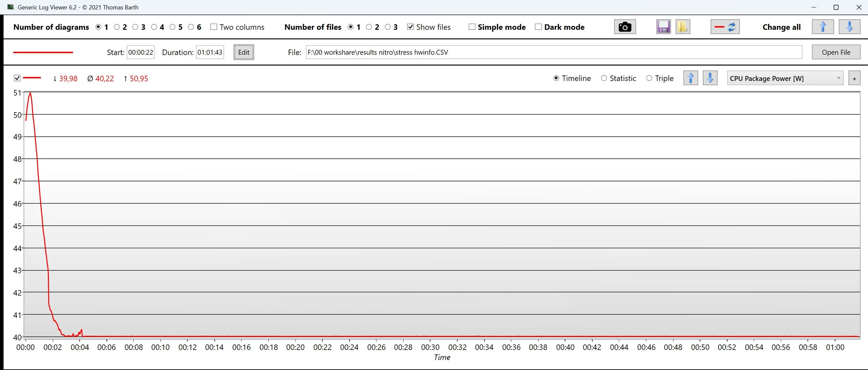Toggle Dark mode checkbox
Image resolution: width=868 pixels, height=370 pixels.
tap(538, 27)
